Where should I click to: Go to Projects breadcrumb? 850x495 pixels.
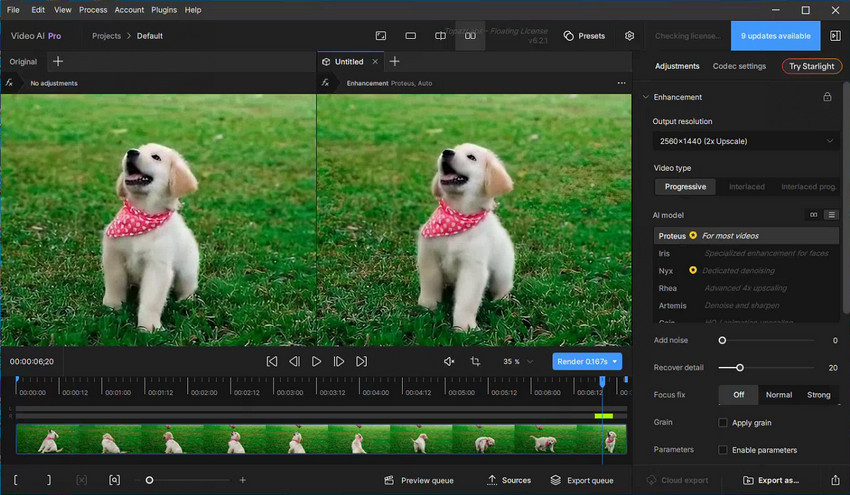coord(106,36)
